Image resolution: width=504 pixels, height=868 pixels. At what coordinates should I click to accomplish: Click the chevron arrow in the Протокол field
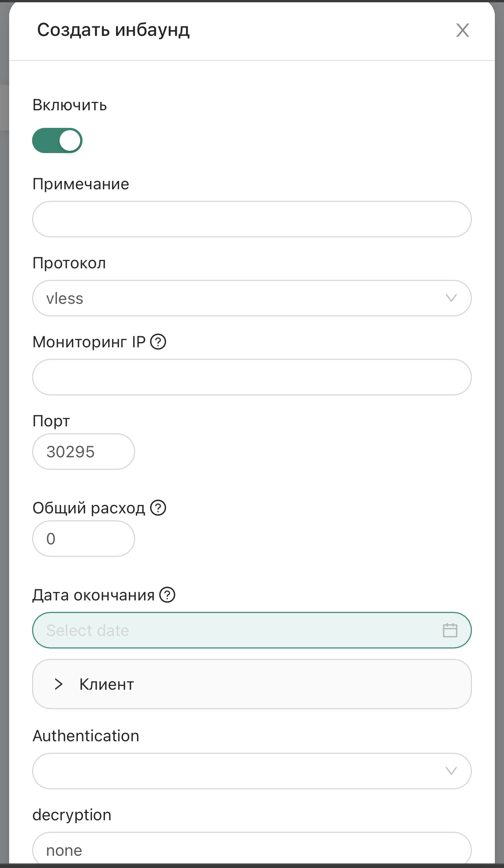click(x=451, y=298)
